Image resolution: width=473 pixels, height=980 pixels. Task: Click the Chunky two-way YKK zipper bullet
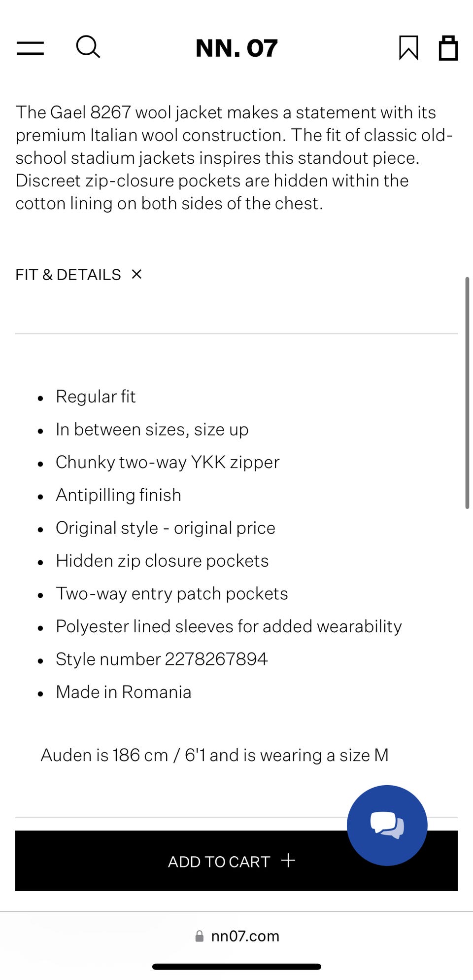[168, 462]
